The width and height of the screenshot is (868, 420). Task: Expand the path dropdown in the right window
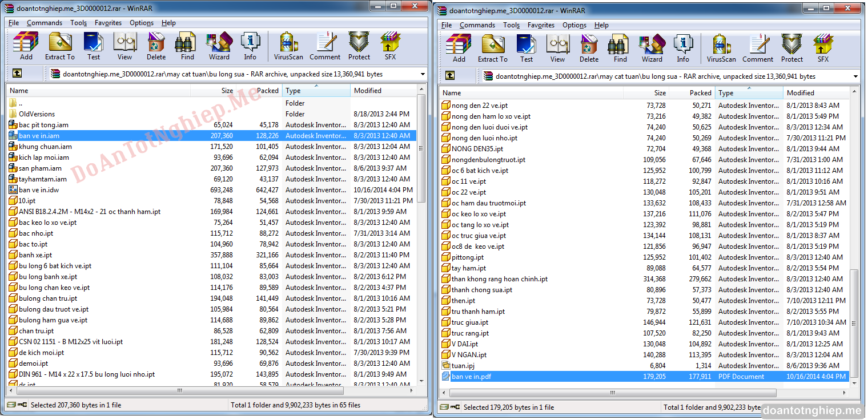(x=855, y=76)
